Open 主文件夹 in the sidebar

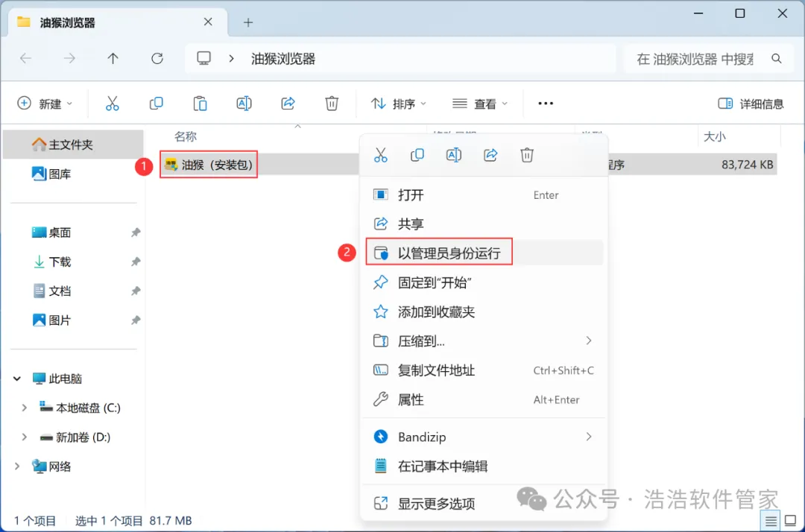point(73,145)
